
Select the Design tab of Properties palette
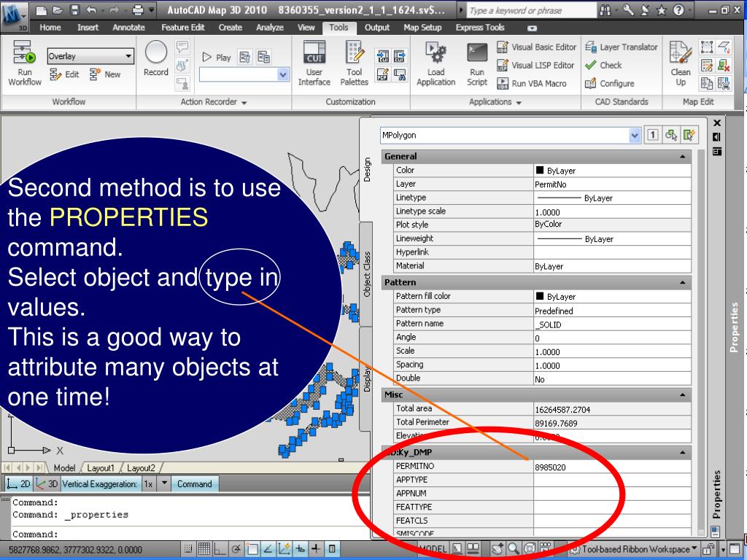(x=367, y=170)
